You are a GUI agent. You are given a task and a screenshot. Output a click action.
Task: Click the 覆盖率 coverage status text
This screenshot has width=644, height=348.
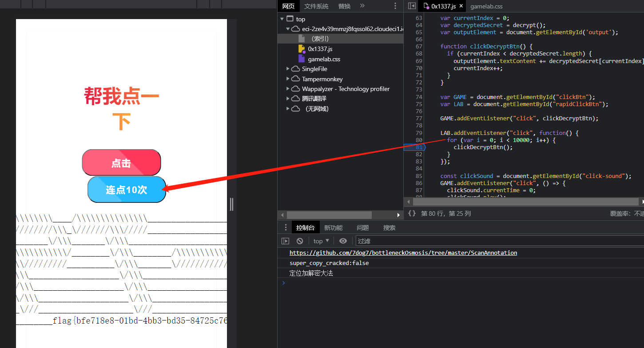click(x=627, y=214)
